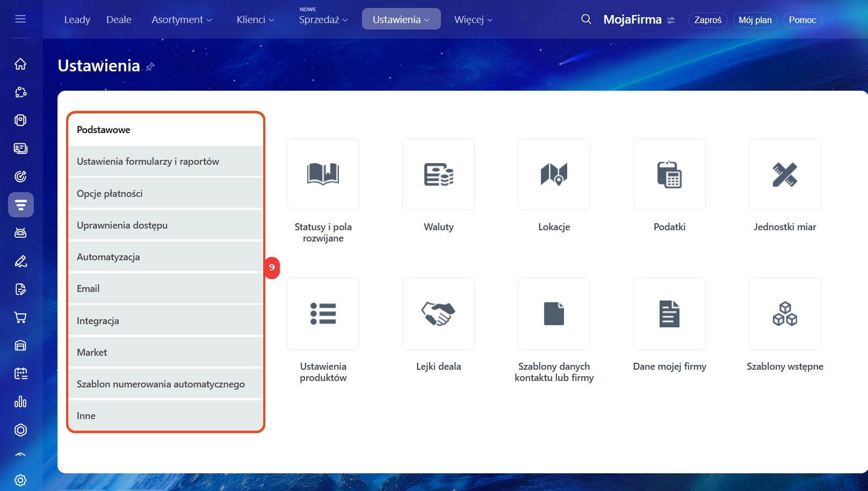This screenshot has width=868, height=491.
Task: Open the hamburger menu in sidebar
Action: [20, 19]
